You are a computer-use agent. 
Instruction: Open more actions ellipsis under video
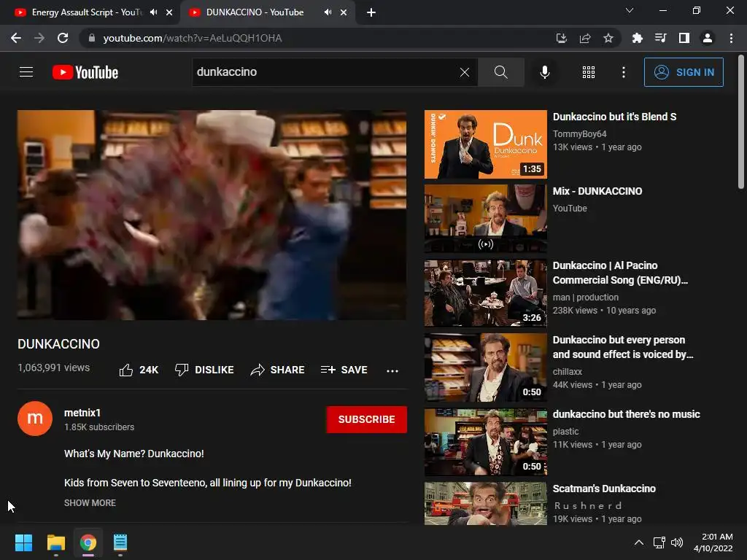tap(392, 370)
